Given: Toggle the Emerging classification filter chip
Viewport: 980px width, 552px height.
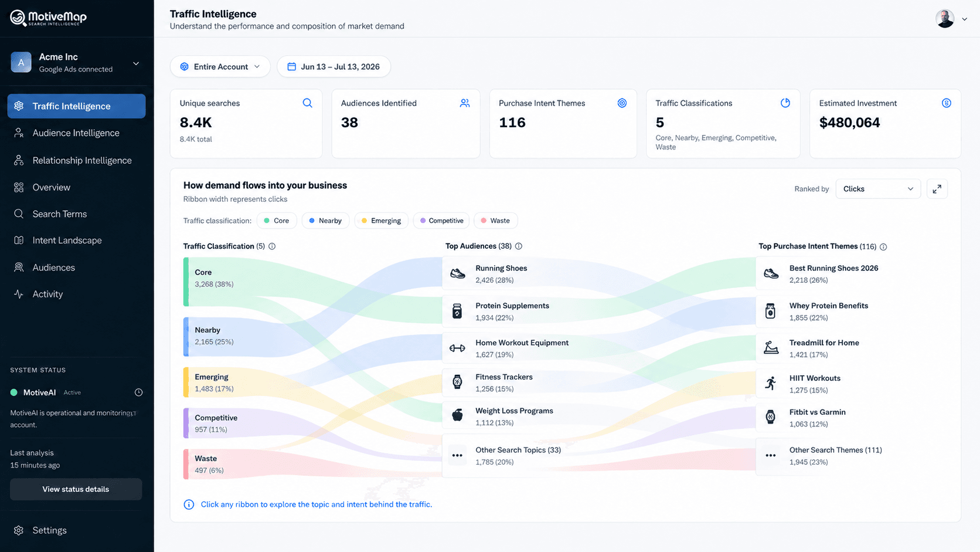Looking at the screenshot, I should pyautogui.click(x=381, y=221).
